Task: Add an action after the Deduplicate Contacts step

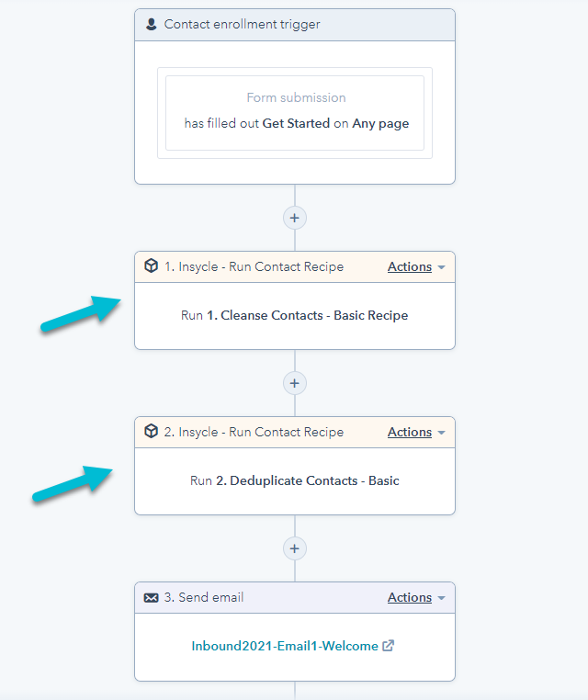Action: 295,548
